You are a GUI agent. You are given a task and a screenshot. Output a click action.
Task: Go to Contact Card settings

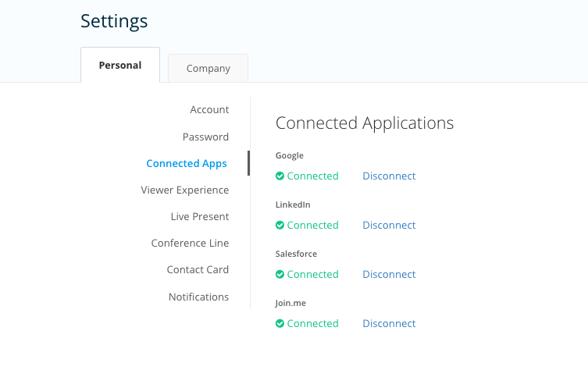[x=198, y=270]
